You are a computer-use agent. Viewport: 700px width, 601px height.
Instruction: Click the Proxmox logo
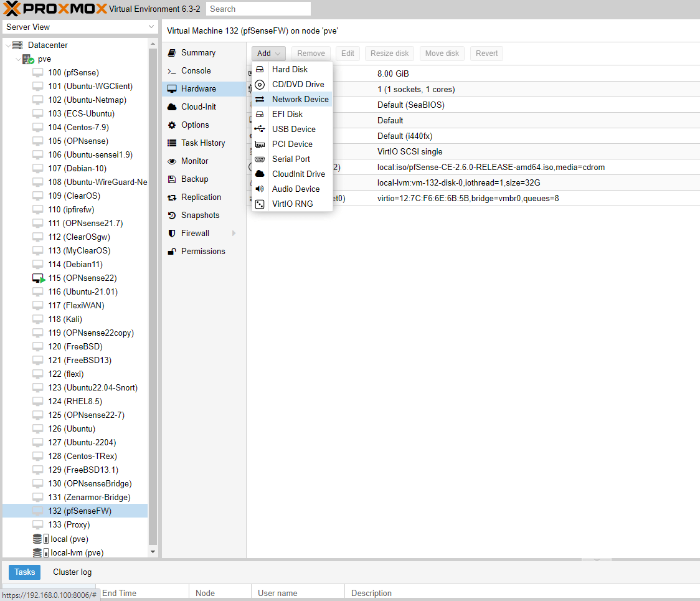click(55, 9)
